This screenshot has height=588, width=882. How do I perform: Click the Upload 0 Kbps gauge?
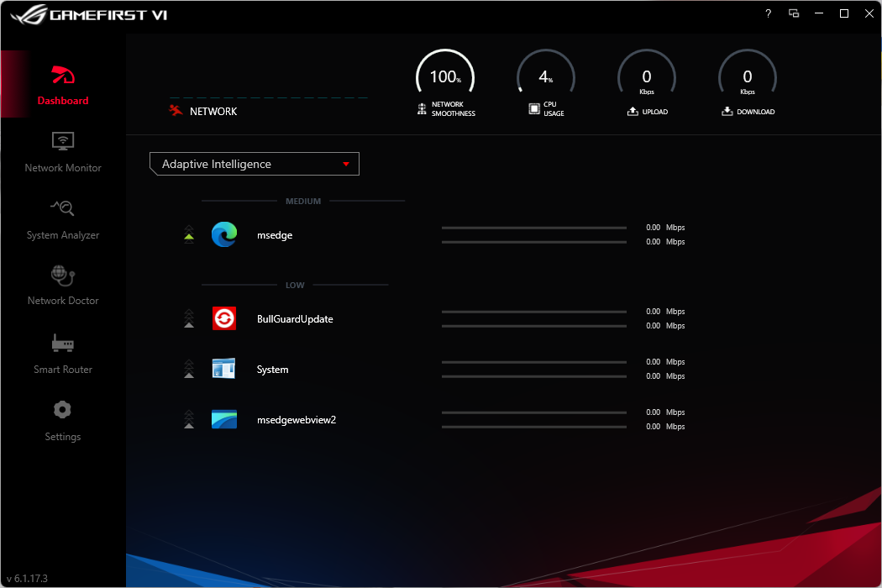pos(646,74)
